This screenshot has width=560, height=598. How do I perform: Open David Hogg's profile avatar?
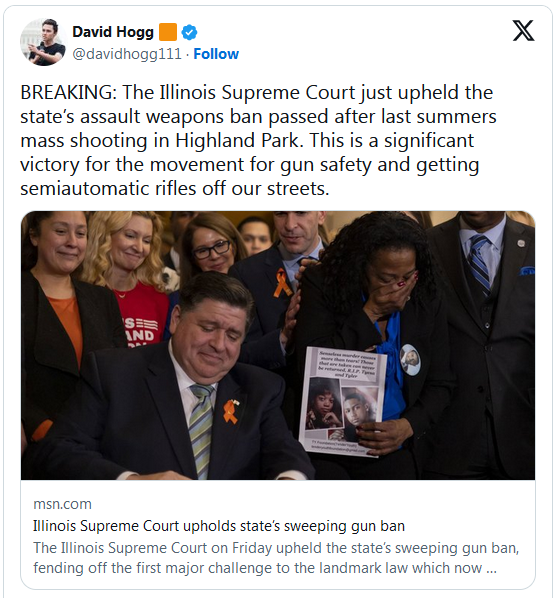pos(43,42)
